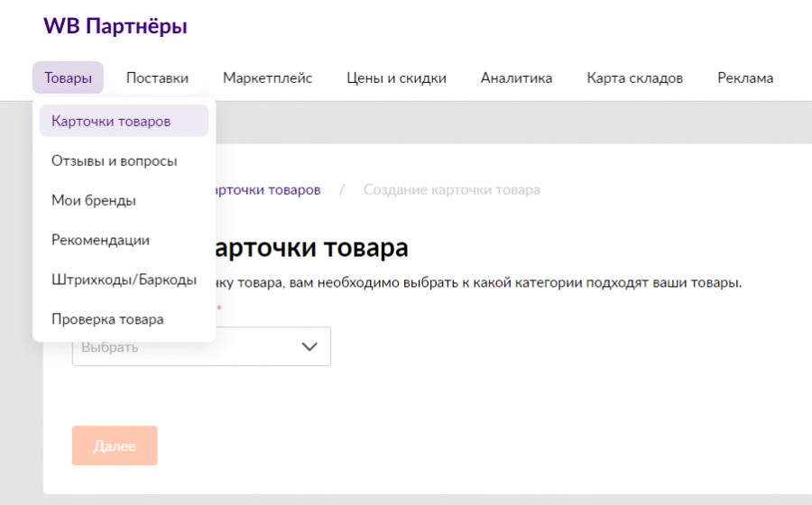Open the Товары menu tab
812x505 pixels.
pos(68,78)
